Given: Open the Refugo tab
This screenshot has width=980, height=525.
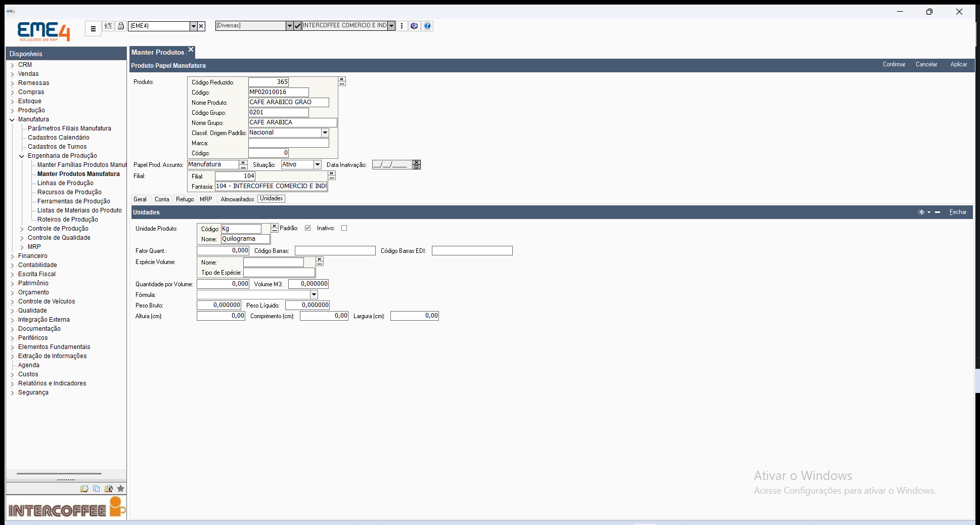Looking at the screenshot, I should (185, 199).
